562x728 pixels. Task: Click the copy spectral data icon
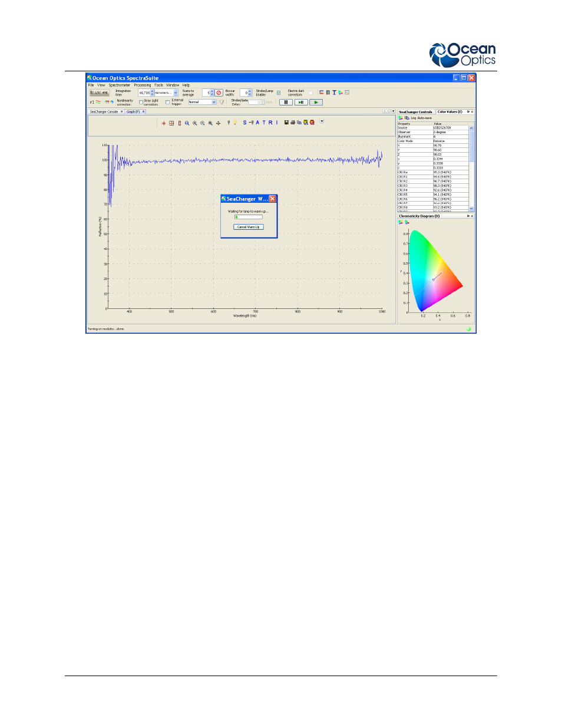coord(299,123)
